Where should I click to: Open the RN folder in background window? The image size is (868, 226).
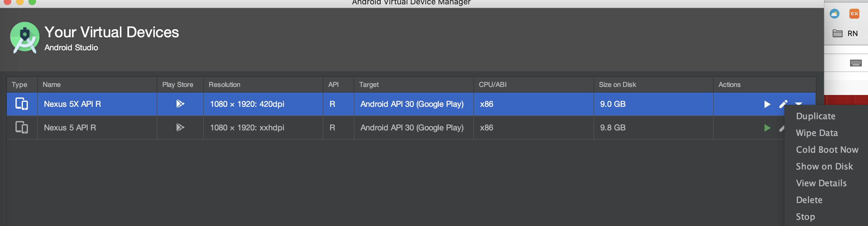click(845, 34)
